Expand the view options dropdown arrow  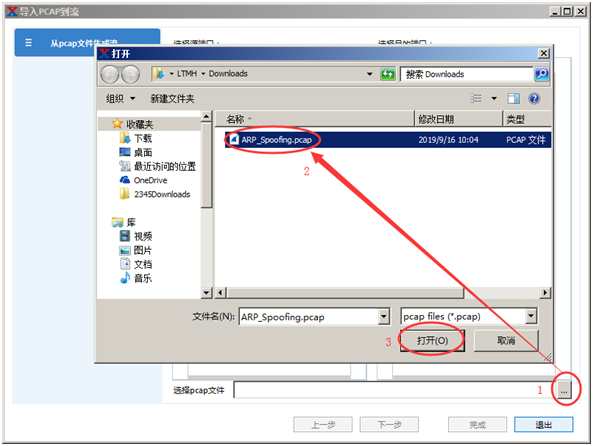(x=494, y=99)
